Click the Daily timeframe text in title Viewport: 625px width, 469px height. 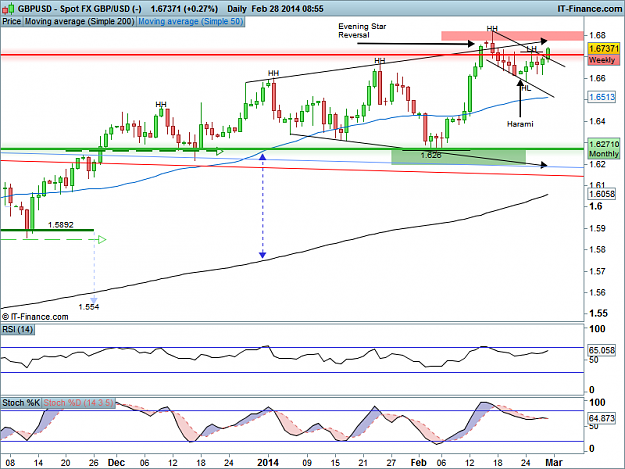point(237,8)
